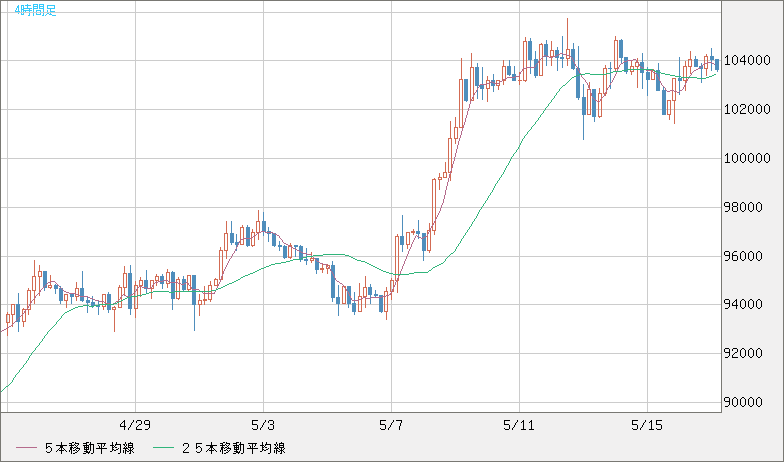The height and width of the screenshot is (462, 784).
Task: Click the 5/15 date axis label
Action: (647, 426)
